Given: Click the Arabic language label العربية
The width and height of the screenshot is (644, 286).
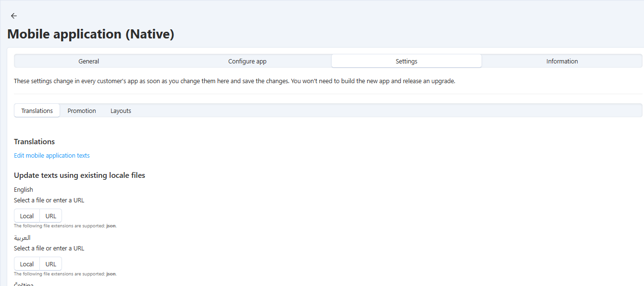Looking at the screenshot, I should pos(22,237).
